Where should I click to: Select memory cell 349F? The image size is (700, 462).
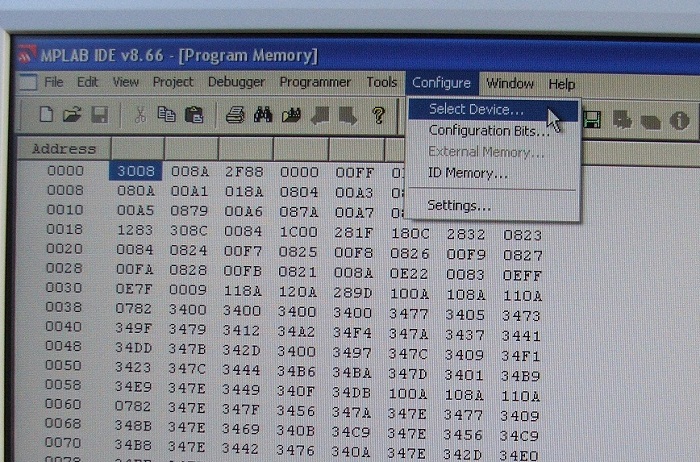pos(134,328)
